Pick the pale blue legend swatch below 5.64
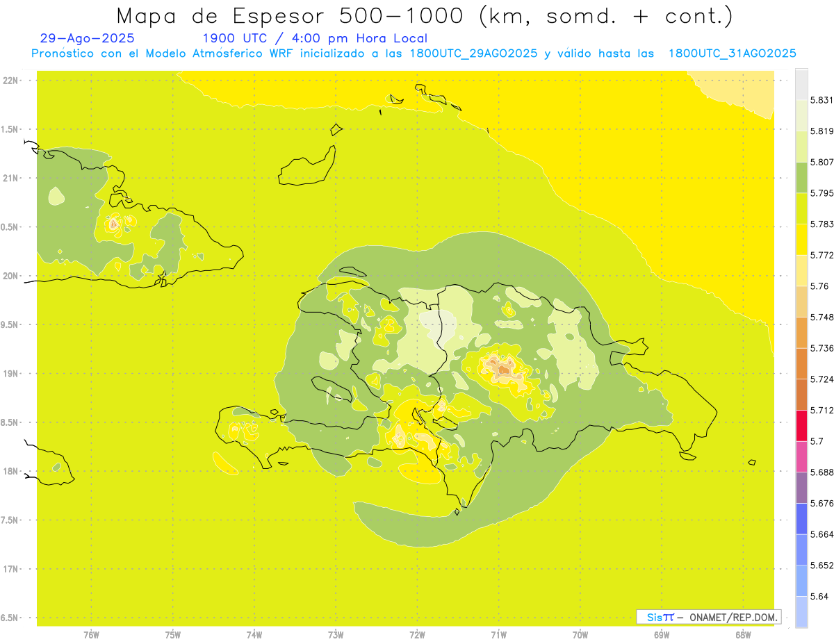This screenshot has height=644, width=834. tap(801, 611)
